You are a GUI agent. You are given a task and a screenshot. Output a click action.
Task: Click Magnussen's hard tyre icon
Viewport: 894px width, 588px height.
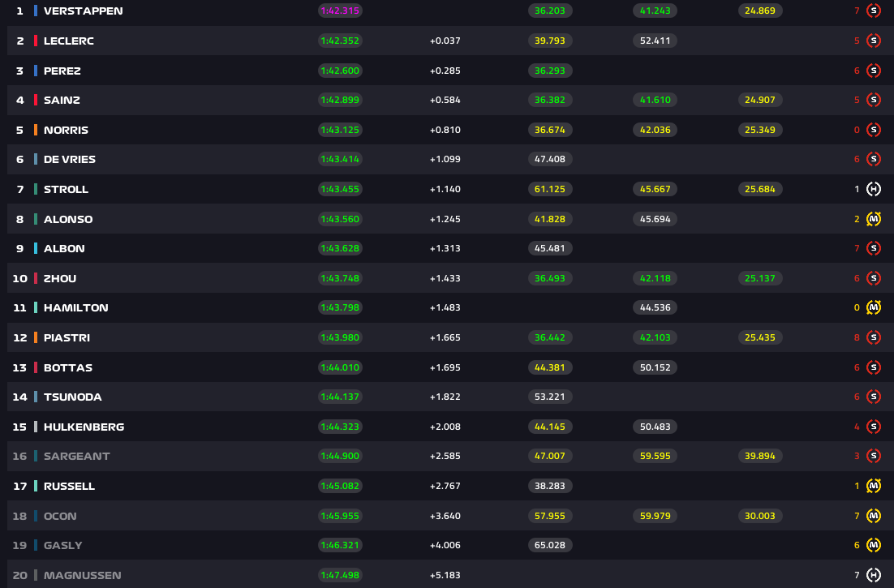pyautogui.click(x=873, y=575)
